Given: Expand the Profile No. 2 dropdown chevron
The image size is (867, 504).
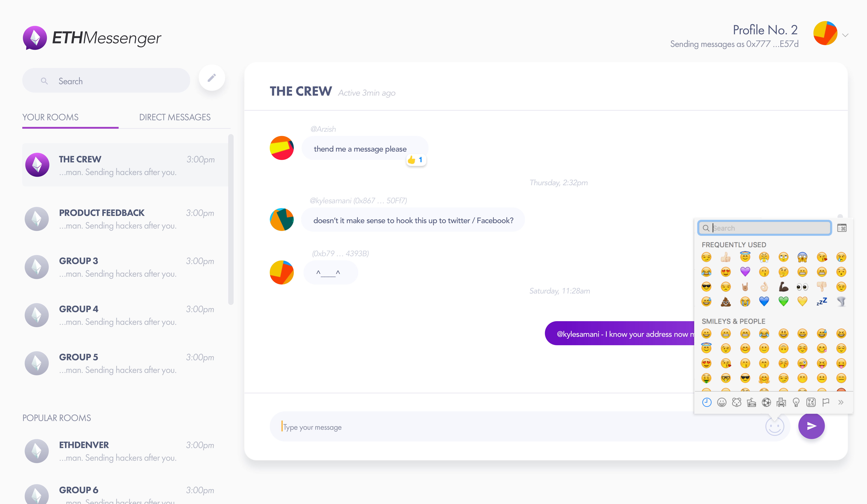Looking at the screenshot, I should 845,35.
